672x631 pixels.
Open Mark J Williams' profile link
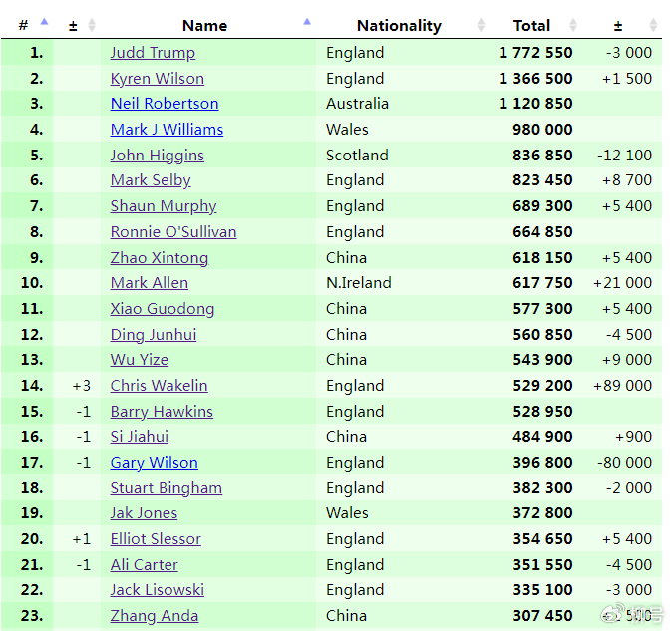click(x=167, y=130)
